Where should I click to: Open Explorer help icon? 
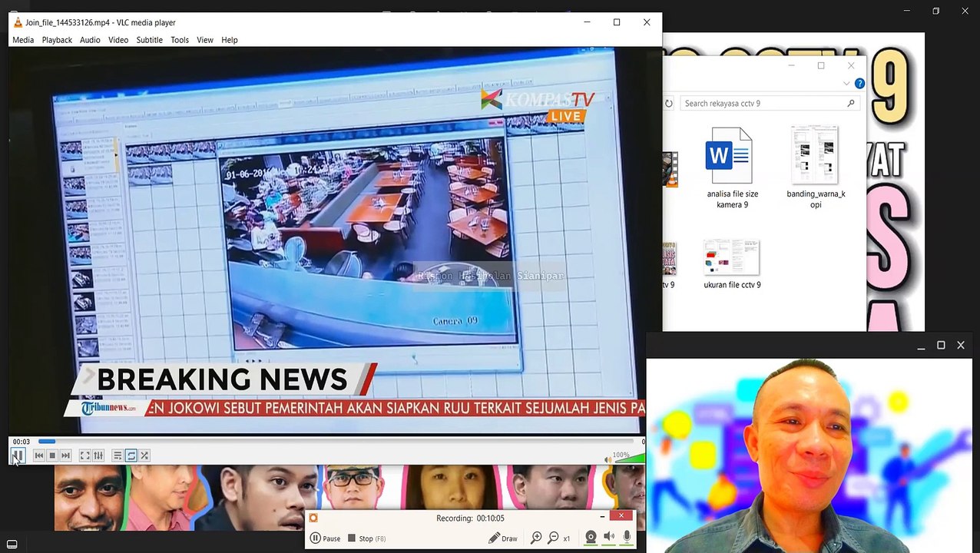859,83
